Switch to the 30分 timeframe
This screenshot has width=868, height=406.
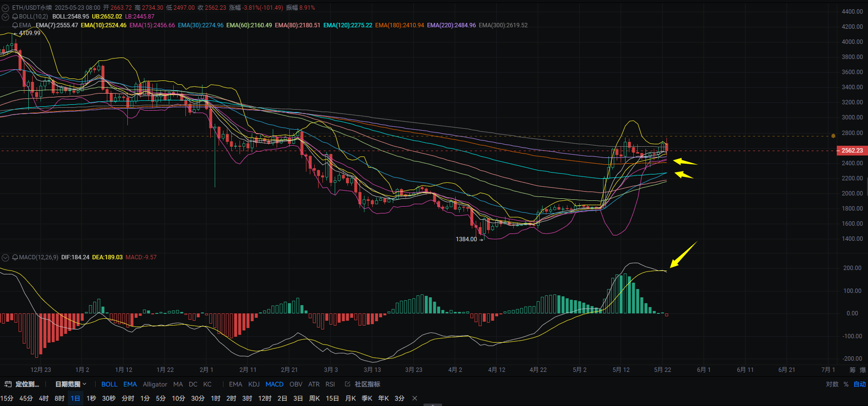point(198,398)
